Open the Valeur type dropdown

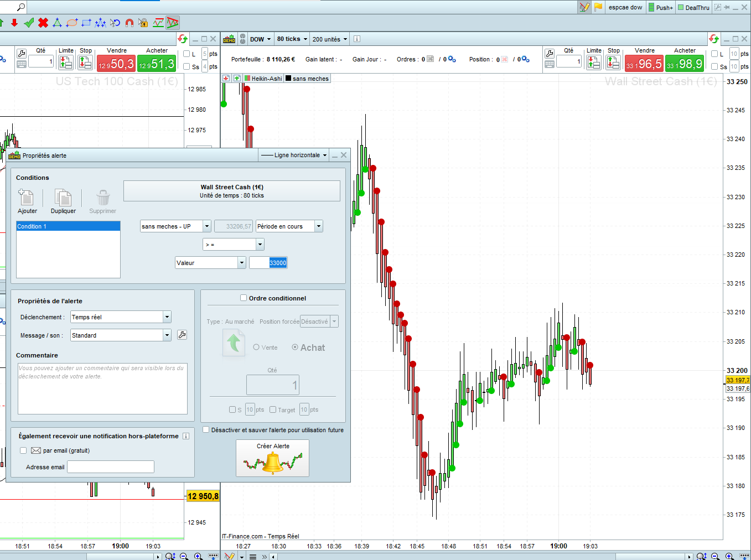210,263
